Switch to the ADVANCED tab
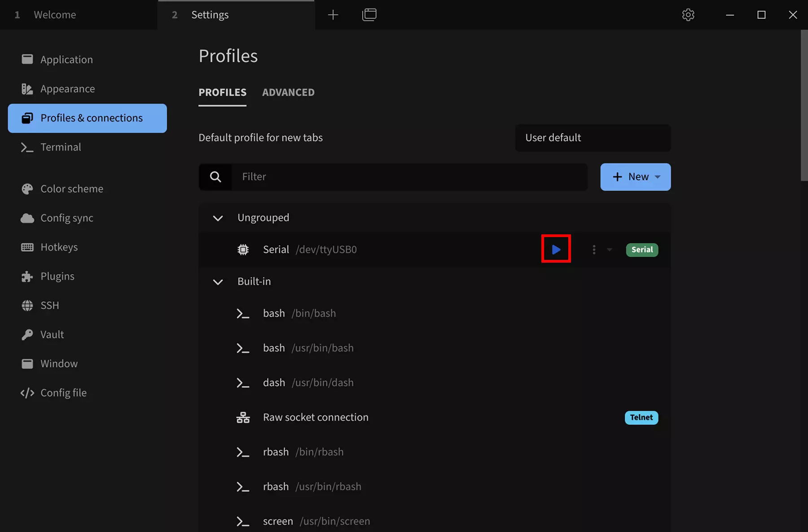The width and height of the screenshot is (808, 532). (288, 92)
